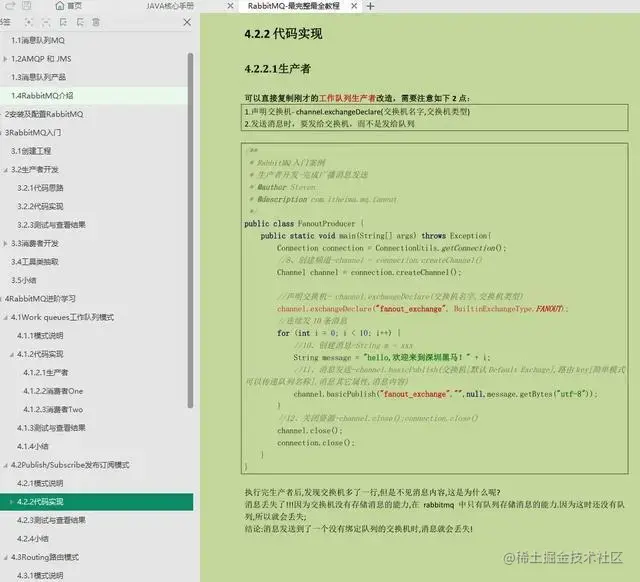Close the JAVA核心手册 tab
This screenshot has height=582, width=640.
point(230,6)
